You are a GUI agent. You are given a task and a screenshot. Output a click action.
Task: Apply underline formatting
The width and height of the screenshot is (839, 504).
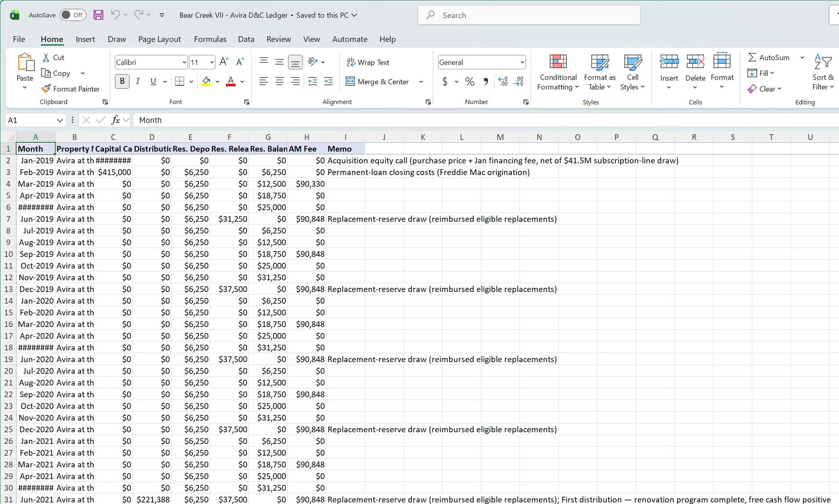153,82
